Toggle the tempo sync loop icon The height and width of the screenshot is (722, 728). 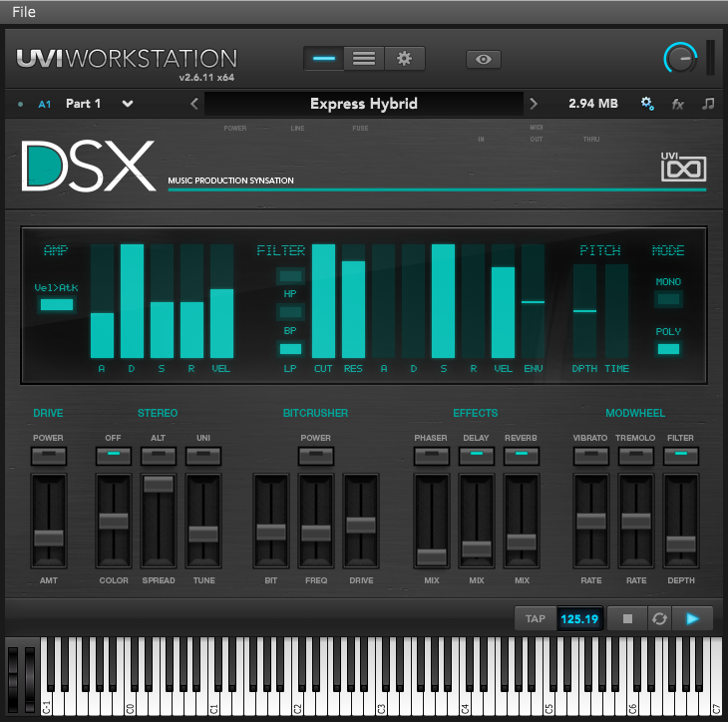coord(659,618)
